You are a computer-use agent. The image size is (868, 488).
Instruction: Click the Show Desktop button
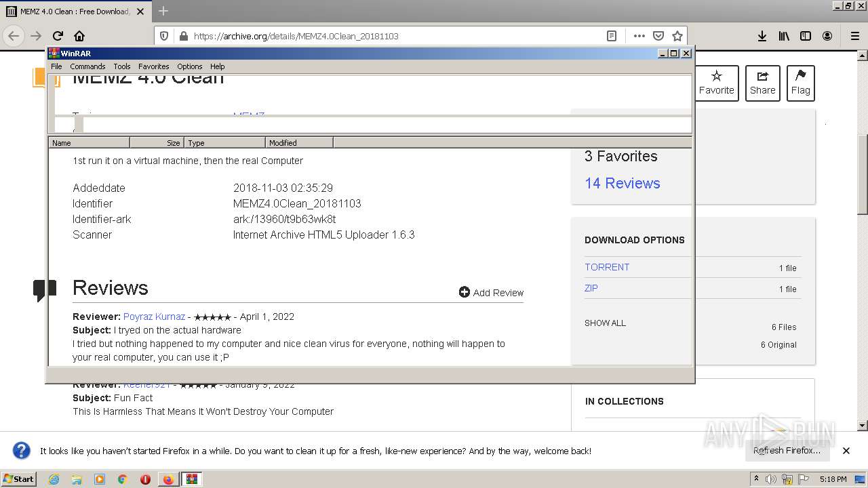pyautogui.click(x=861, y=479)
